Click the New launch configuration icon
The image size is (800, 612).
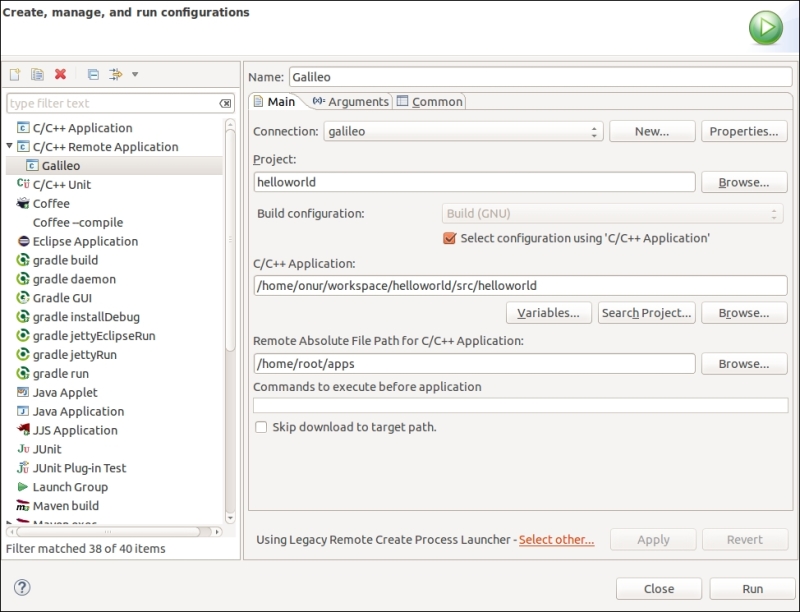pyautogui.click(x=15, y=74)
